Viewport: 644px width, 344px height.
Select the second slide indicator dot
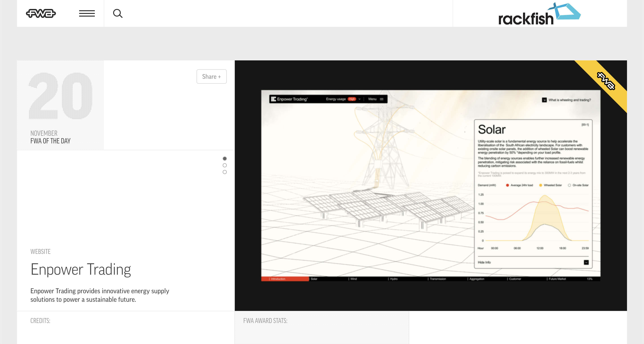click(225, 165)
